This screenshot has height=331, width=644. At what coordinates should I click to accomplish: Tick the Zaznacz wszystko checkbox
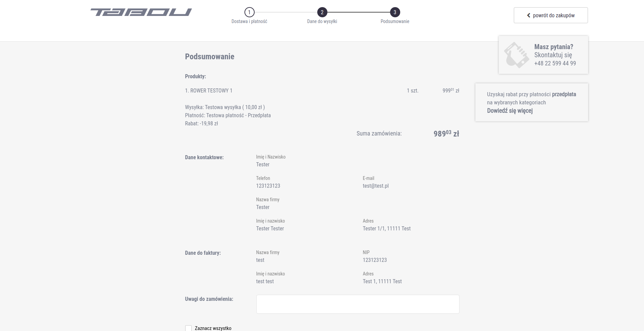point(188,328)
